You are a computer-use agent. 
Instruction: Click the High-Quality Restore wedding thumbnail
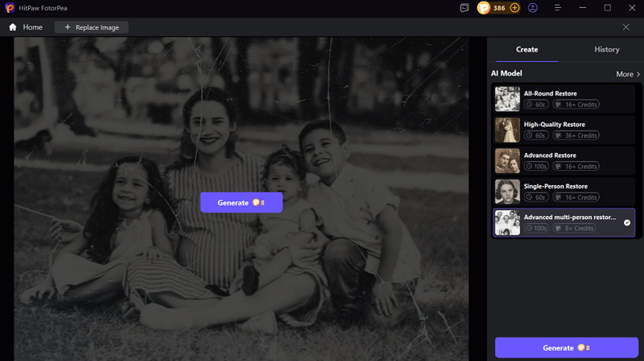point(507,130)
